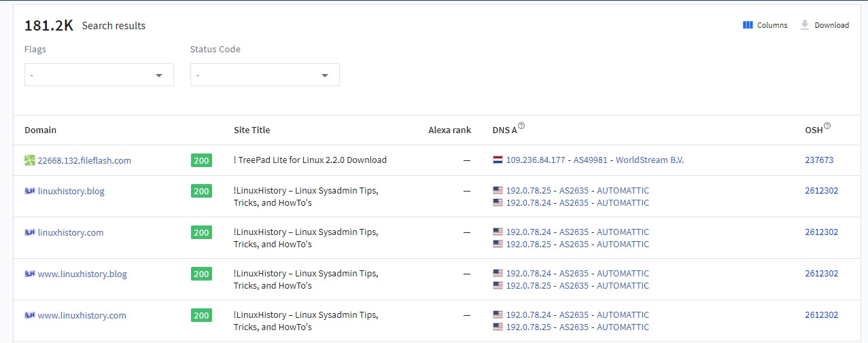Open the WorldStream B.V. link
Image resolution: width=868 pixels, height=343 pixels.
pos(649,160)
